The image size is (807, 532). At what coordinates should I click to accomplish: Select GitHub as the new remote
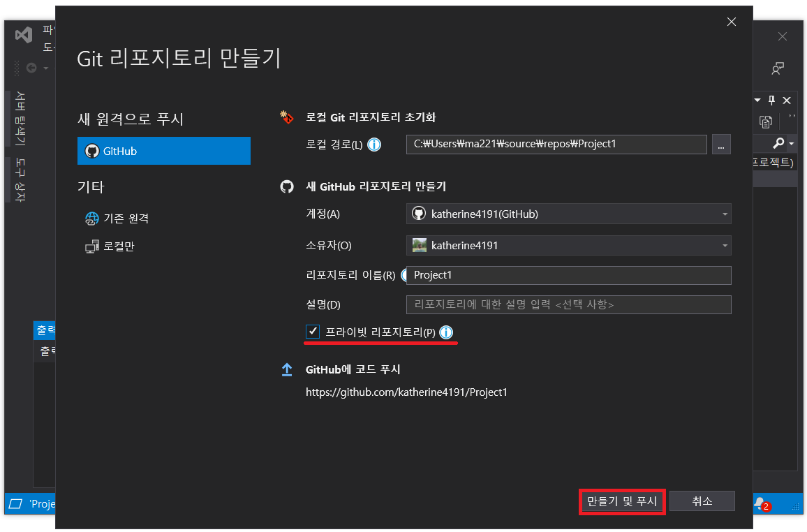163,151
